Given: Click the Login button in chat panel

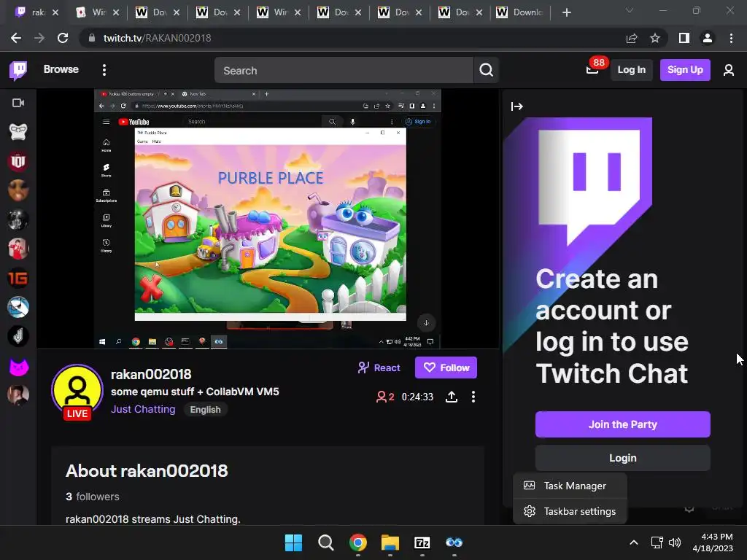Looking at the screenshot, I should click(623, 458).
